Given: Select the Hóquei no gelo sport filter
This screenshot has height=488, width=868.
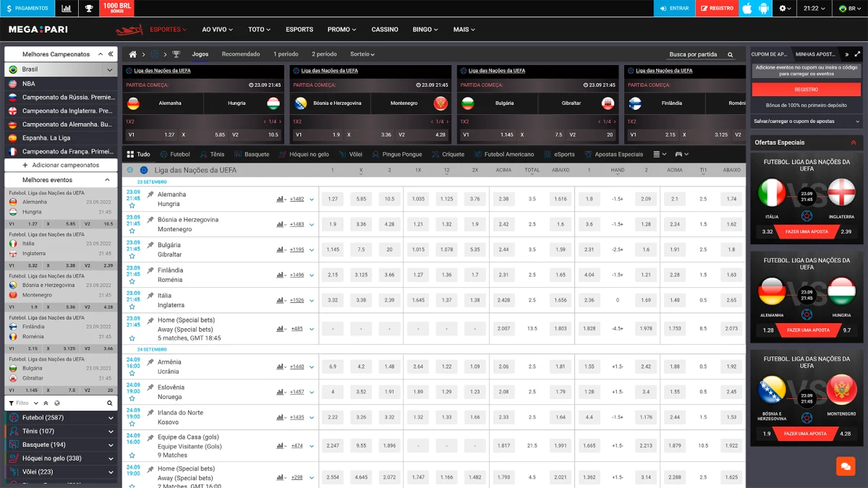Looking at the screenshot, I should (x=303, y=154).
